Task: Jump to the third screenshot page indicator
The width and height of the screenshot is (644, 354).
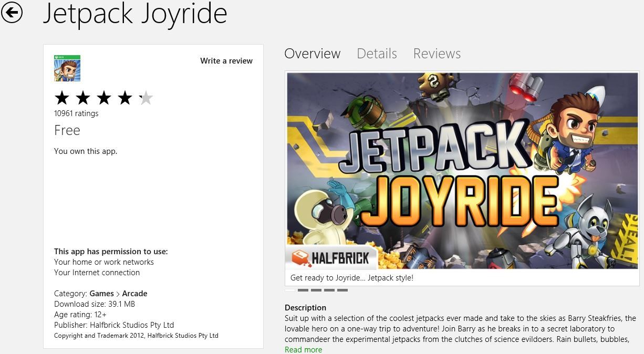Action: (316, 290)
